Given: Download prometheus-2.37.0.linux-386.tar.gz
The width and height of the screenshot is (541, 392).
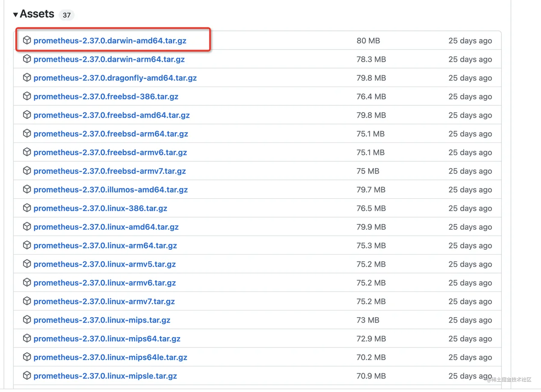Looking at the screenshot, I should click(101, 208).
